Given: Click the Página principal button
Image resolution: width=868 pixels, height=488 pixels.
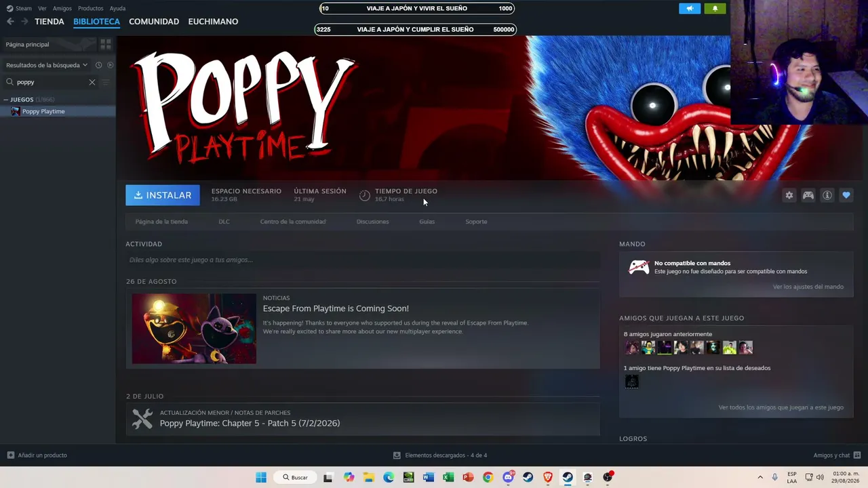Looking at the screenshot, I should (x=49, y=44).
